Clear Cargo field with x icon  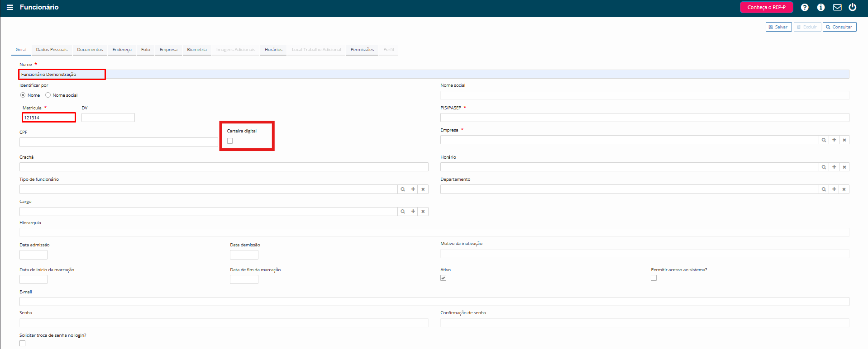423,212
